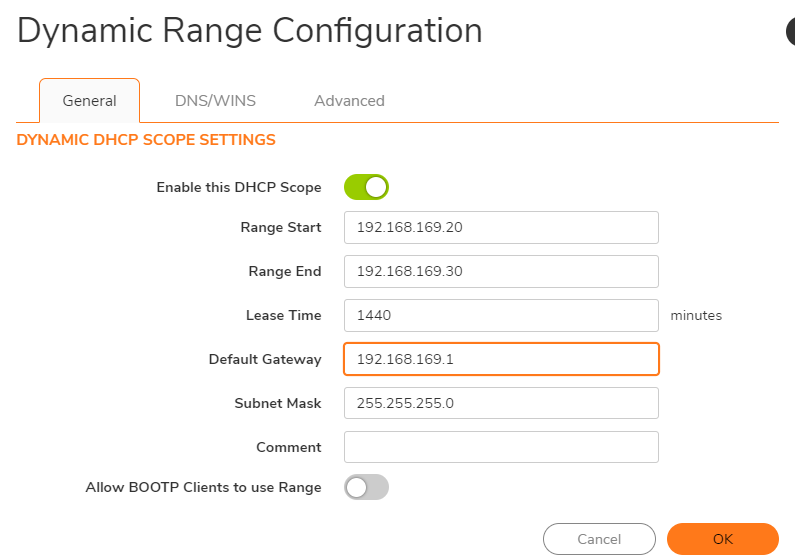
Task: Open the Advanced tab
Action: [x=349, y=100]
